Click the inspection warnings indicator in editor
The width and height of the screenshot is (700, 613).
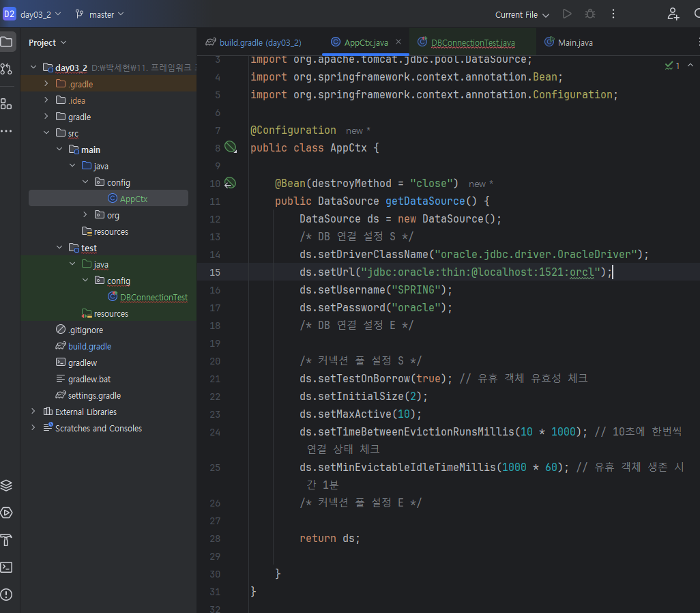[672, 66]
